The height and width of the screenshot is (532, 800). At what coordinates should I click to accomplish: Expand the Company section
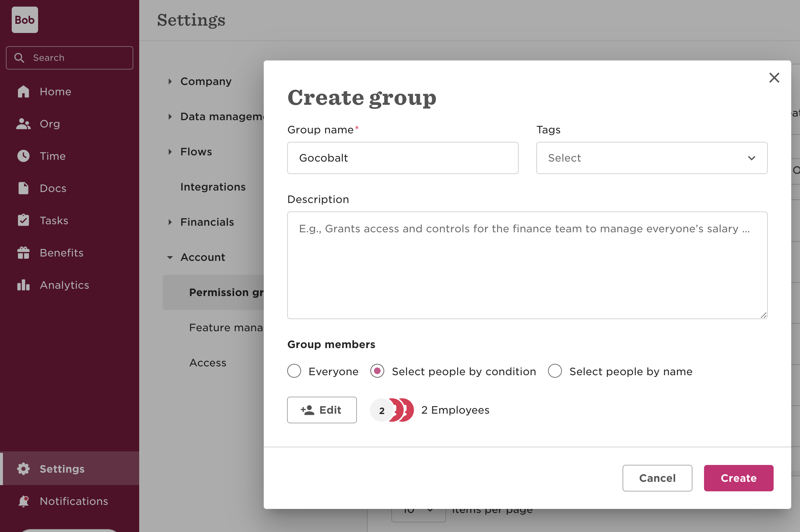(x=205, y=81)
